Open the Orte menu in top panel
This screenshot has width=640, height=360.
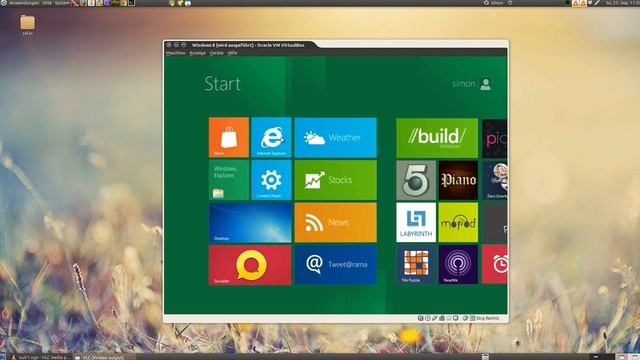click(47, 3)
